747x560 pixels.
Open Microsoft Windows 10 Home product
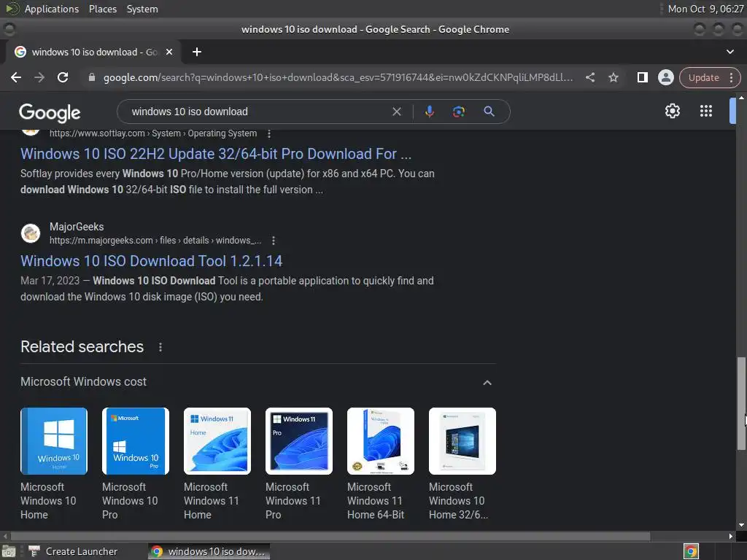(54, 464)
